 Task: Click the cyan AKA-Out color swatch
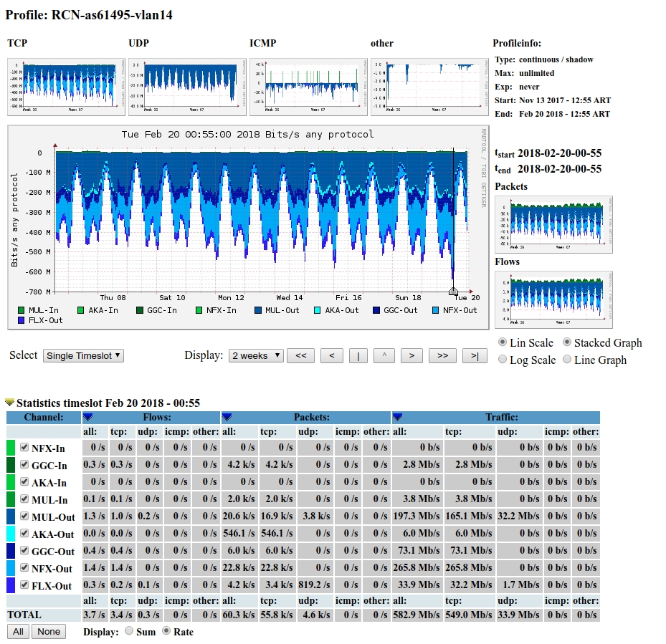pos(11,534)
